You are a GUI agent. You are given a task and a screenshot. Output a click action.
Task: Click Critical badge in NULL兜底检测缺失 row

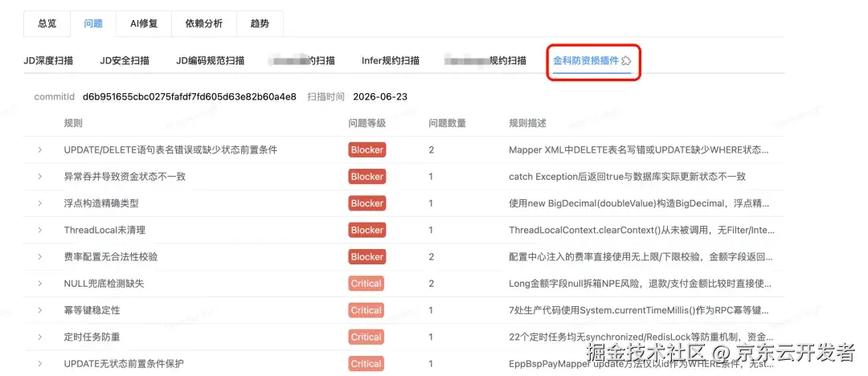[366, 284]
